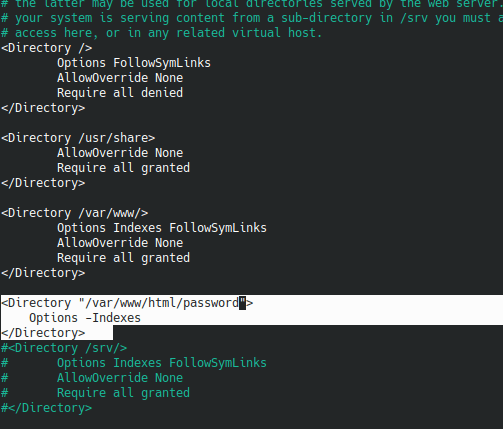
Task: Click Options Indexes FollowSymLinks under /var/www/
Action: pyautogui.click(x=162, y=228)
